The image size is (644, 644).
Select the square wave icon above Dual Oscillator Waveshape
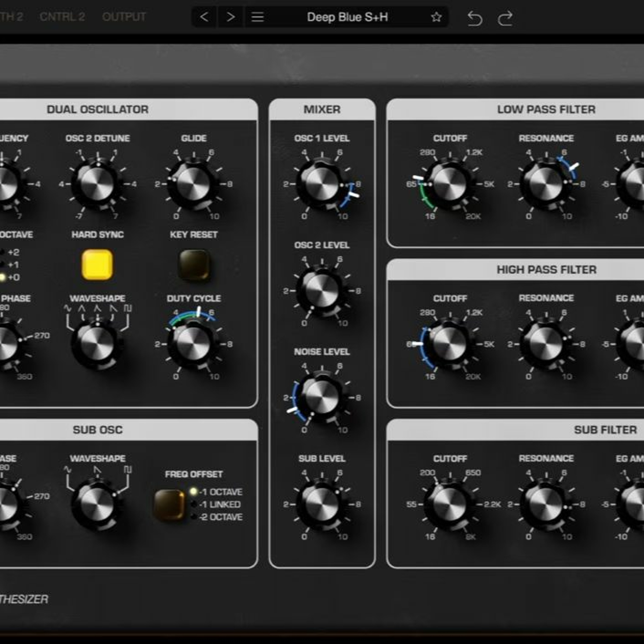pos(128,308)
